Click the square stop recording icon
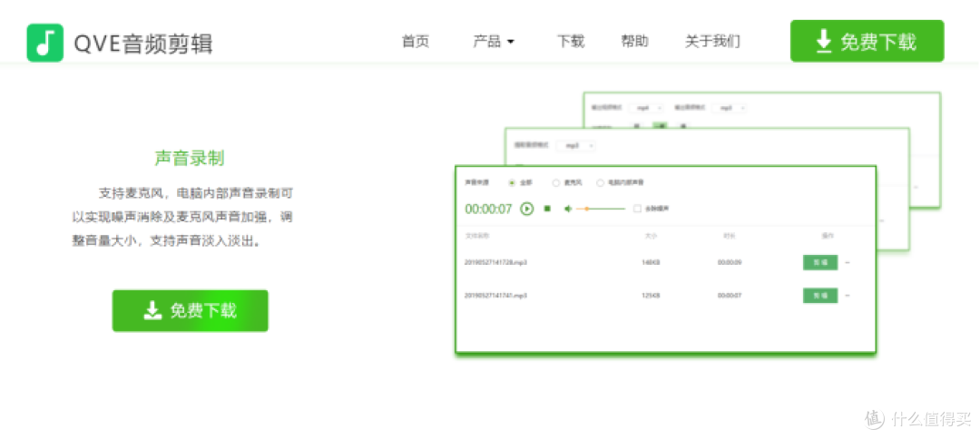 [x=547, y=209]
